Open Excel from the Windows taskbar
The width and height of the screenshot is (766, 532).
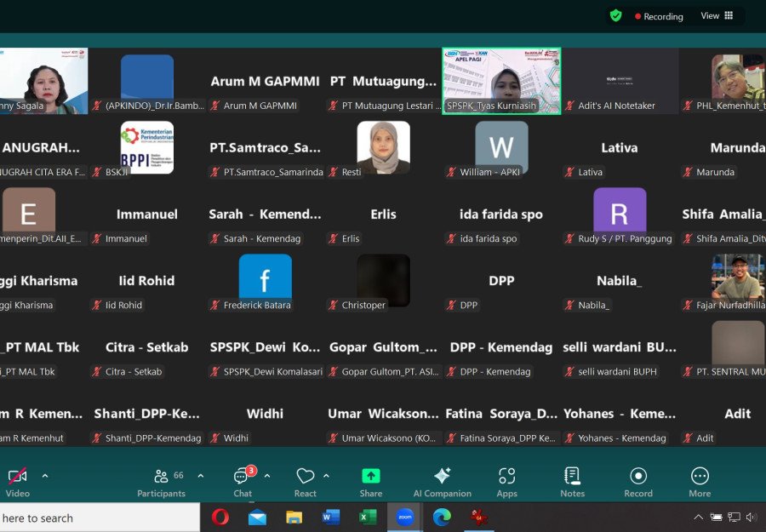click(368, 517)
